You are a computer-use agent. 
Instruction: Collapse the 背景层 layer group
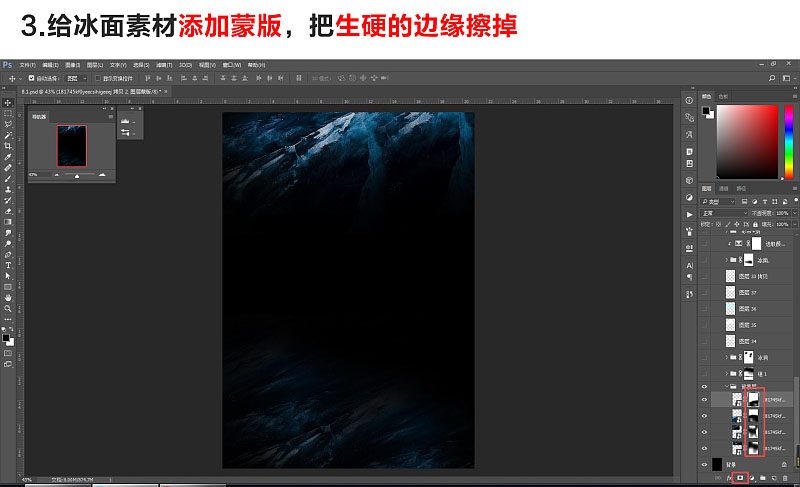pyautogui.click(x=727, y=387)
